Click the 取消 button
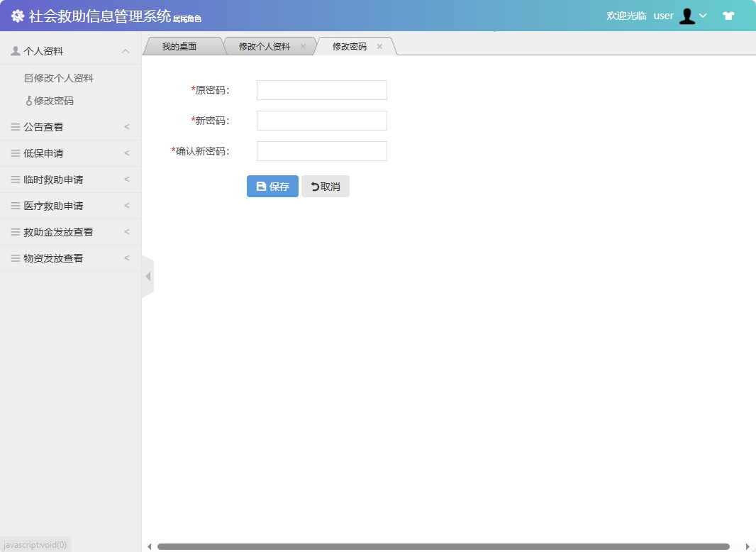This screenshot has height=552, width=756. 326,186
